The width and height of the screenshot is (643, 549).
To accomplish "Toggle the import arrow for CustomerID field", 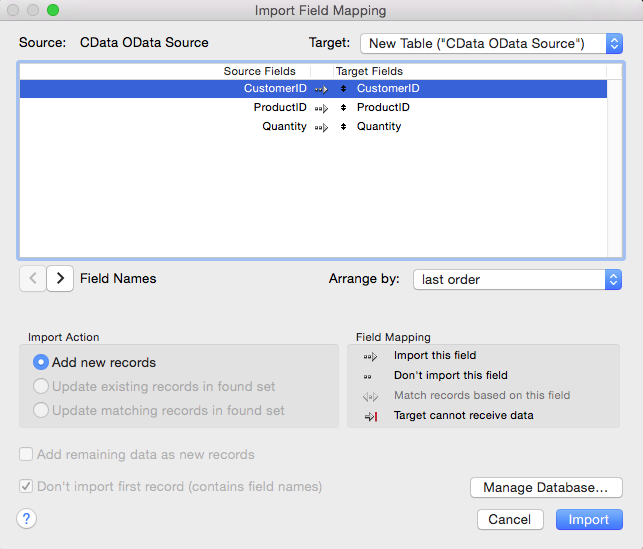I will pyautogui.click(x=321, y=89).
